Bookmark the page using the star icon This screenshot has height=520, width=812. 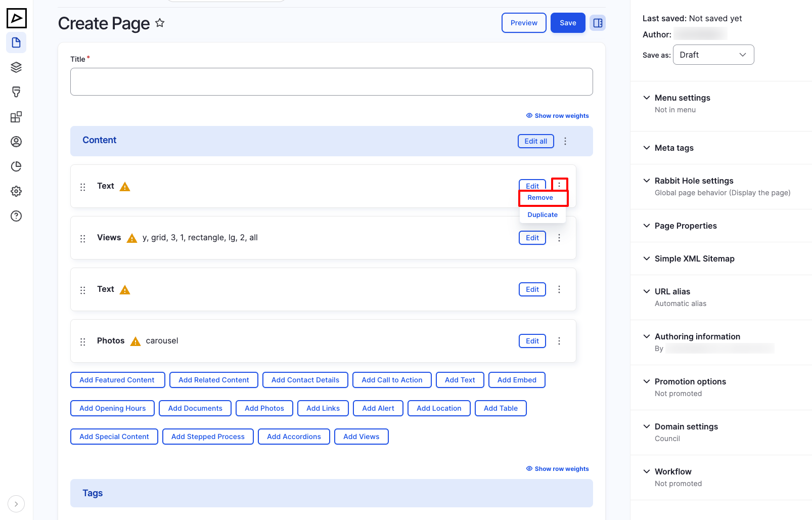(x=159, y=23)
